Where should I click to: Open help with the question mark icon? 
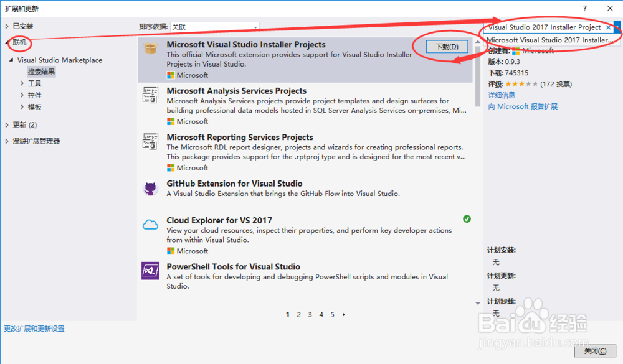(585, 8)
